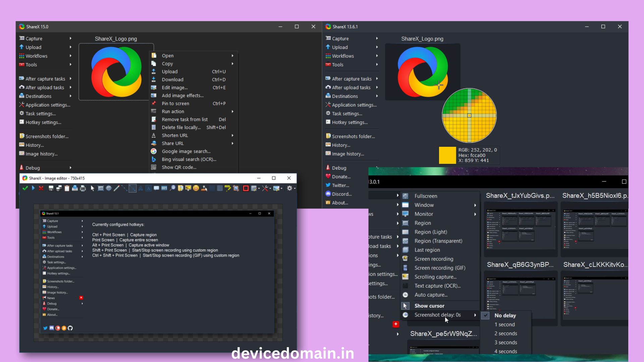Select the crop image tool in editor

236,188
